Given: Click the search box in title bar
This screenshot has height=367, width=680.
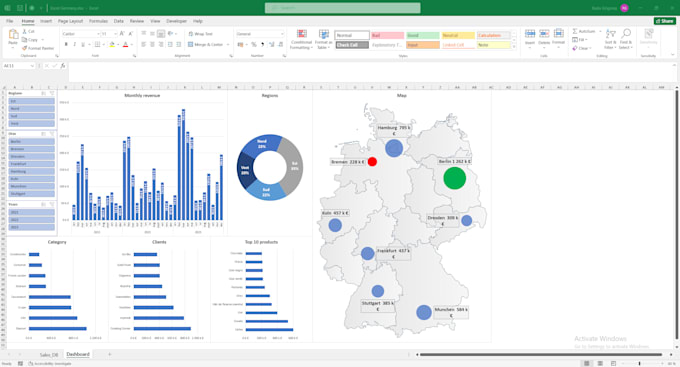Looking at the screenshot, I should click(x=343, y=8).
